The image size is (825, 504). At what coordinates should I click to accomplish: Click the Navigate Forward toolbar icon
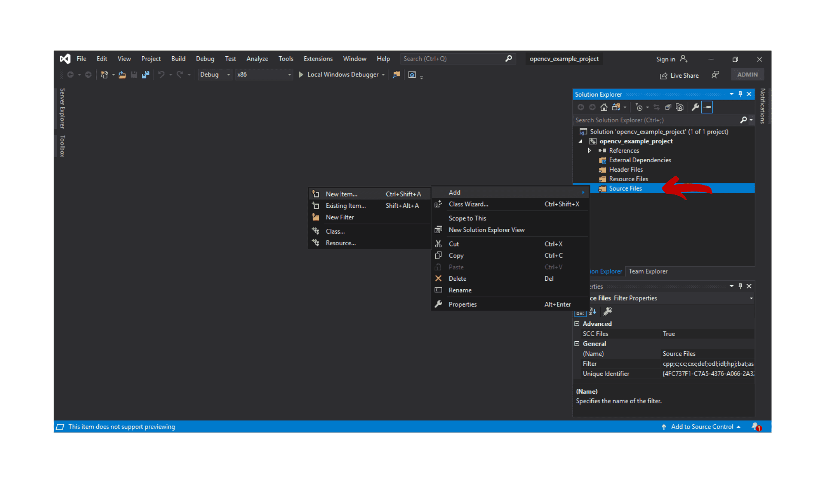(x=88, y=75)
